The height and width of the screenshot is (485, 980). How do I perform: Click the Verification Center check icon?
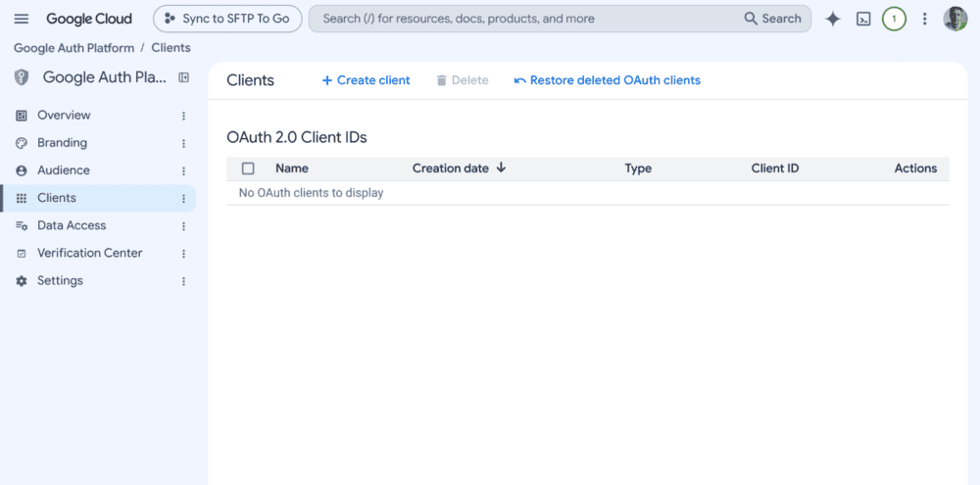[22, 253]
